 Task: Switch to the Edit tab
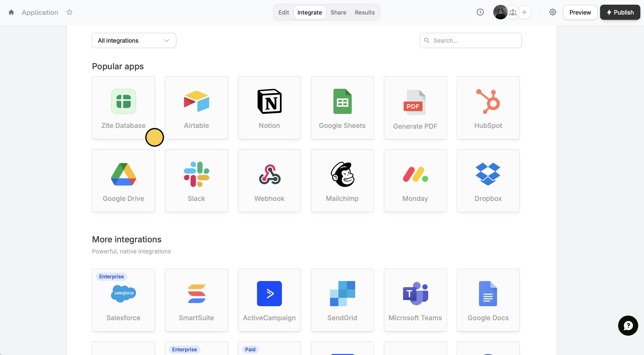[283, 13]
